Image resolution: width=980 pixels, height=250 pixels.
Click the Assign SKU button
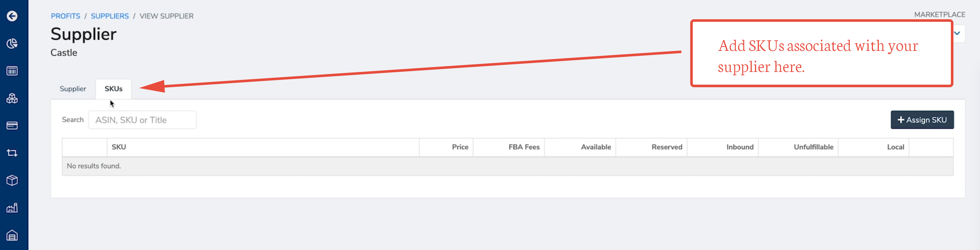[x=922, y=120]
